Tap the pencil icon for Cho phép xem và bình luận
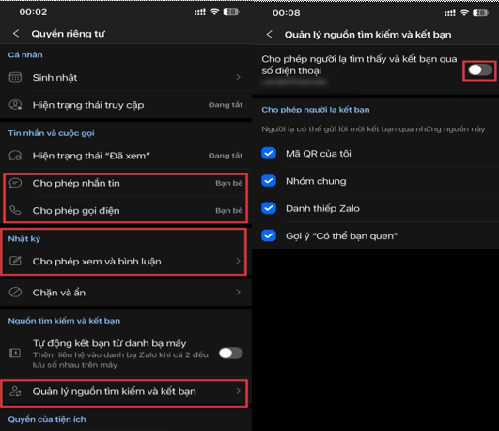 pyautogui.click(x=15, y=261)
